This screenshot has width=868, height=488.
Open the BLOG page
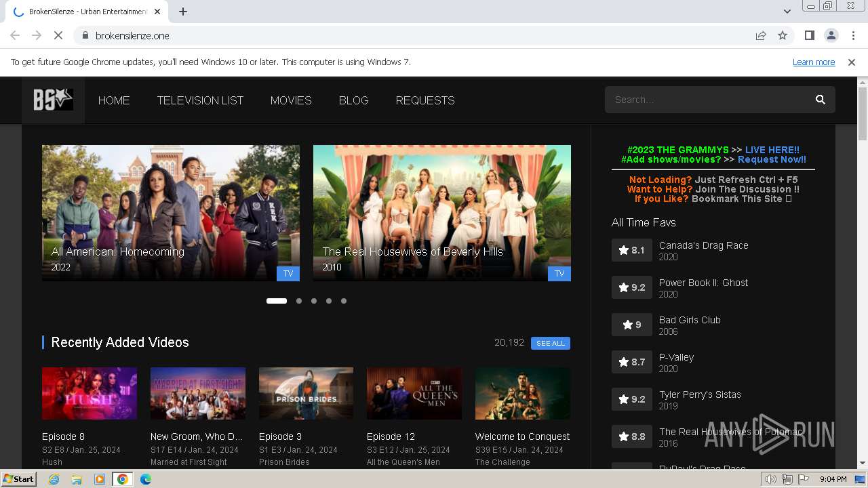354,100
